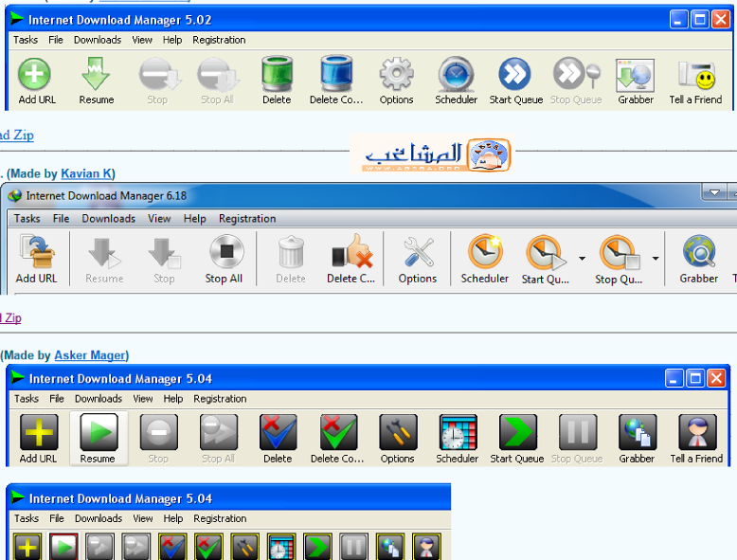Open Options gear in IDM 5.02 toolbar

tap(396, 81)
